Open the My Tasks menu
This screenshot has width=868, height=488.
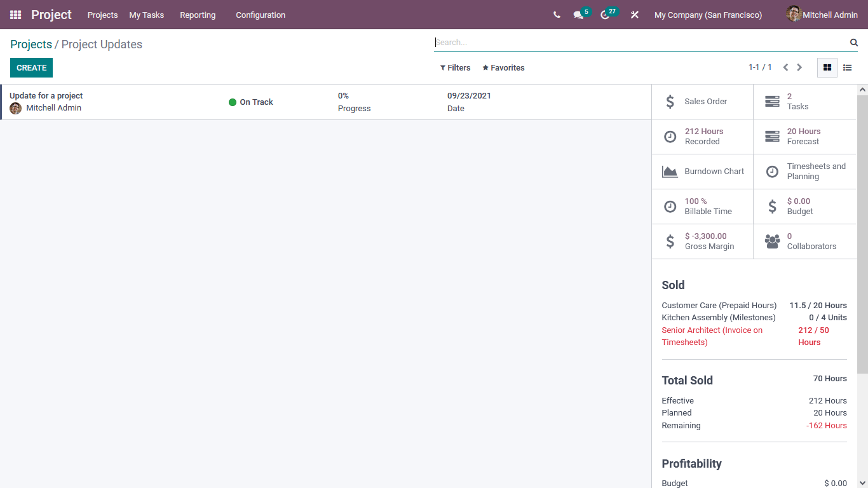pos(146,15)
